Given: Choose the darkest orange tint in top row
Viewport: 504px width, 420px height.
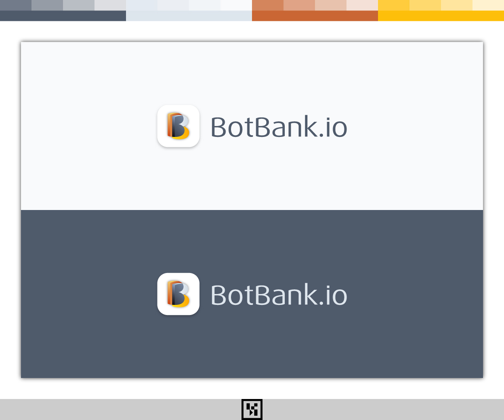Looking at the screenshot, I should click(x=268, y=5).
